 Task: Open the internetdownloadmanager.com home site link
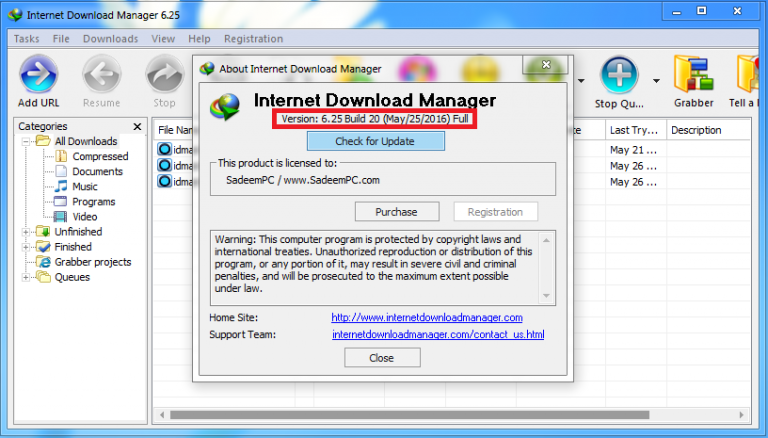click(427, 317)
